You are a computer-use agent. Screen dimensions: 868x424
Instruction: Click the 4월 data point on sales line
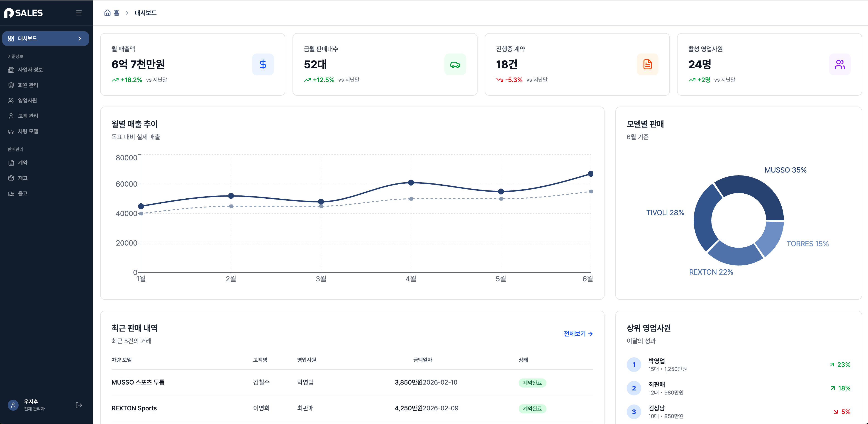pos(411,183)
